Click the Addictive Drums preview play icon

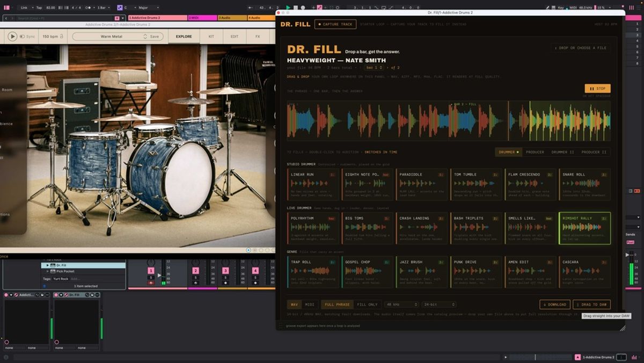coord(12,37)
